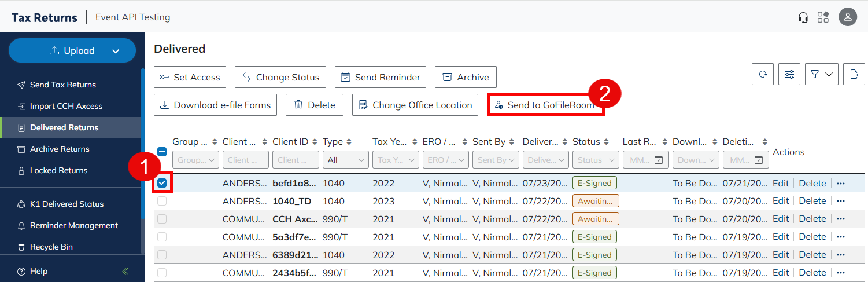This screenshot has height=282, width=868.
Task: Open Archive Returns in sidebar
Action: pos(60,149)
